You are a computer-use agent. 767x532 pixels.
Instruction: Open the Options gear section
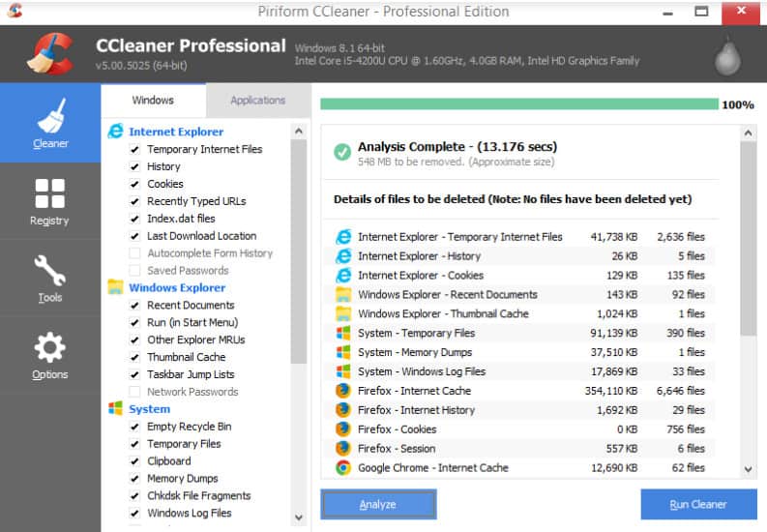point(49,354)
